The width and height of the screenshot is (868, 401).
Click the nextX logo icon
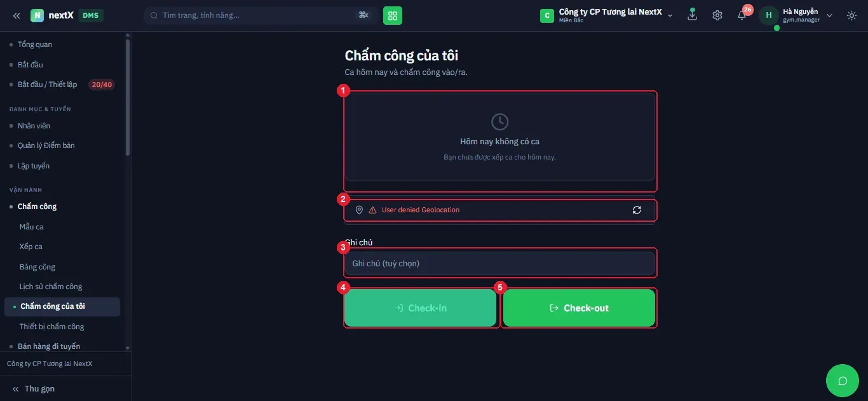point(37,15)
